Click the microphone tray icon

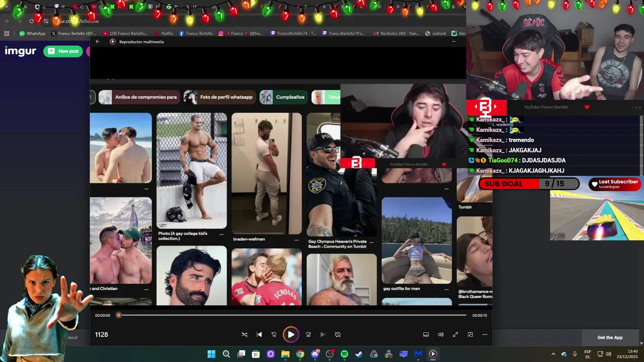click(x=575, y=354)
